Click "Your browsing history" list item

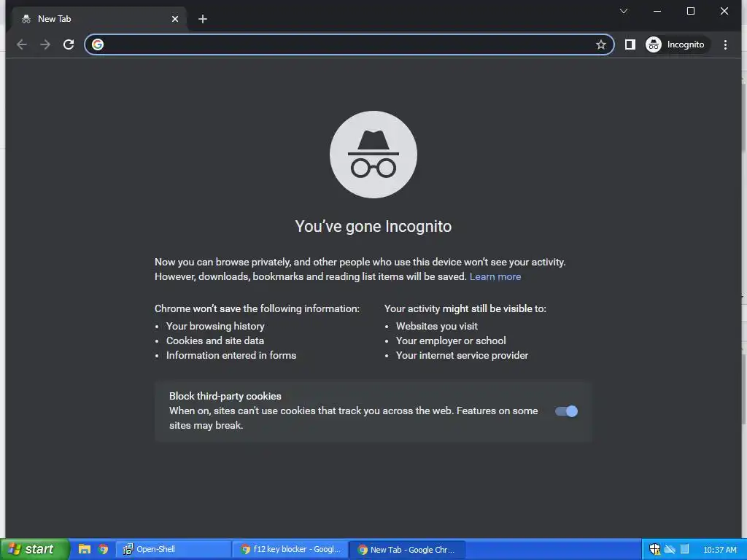tap(215, 326)
